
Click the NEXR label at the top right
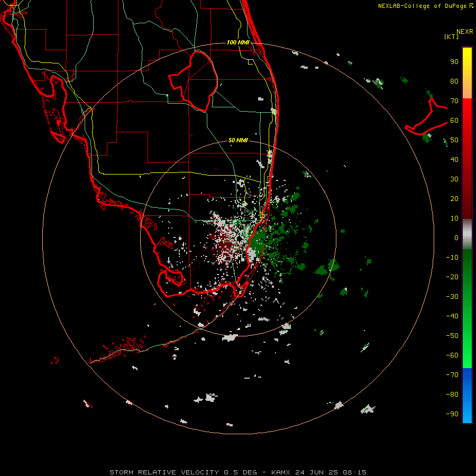pyautogui.click(x=465, y=32)
